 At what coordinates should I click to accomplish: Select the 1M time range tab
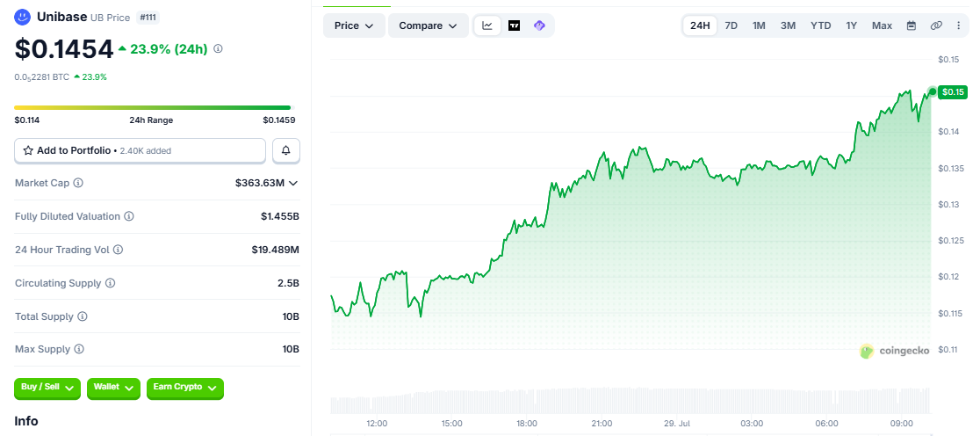click(759, 25)
